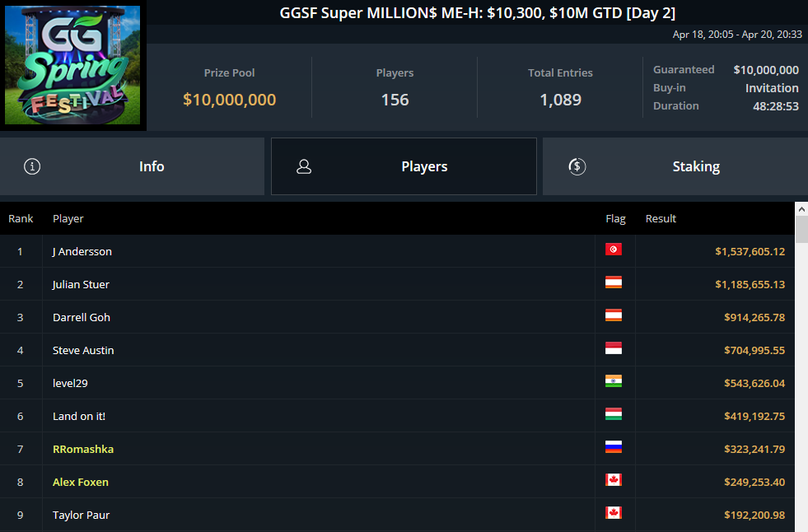Sort by the Rank column header

click(21, 218)
